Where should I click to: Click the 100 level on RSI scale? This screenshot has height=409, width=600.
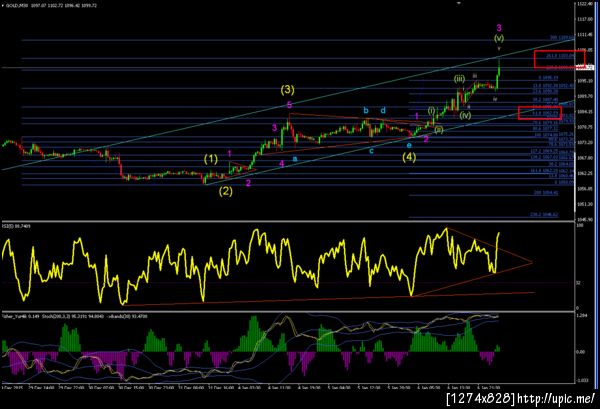[x=579, y=226]
